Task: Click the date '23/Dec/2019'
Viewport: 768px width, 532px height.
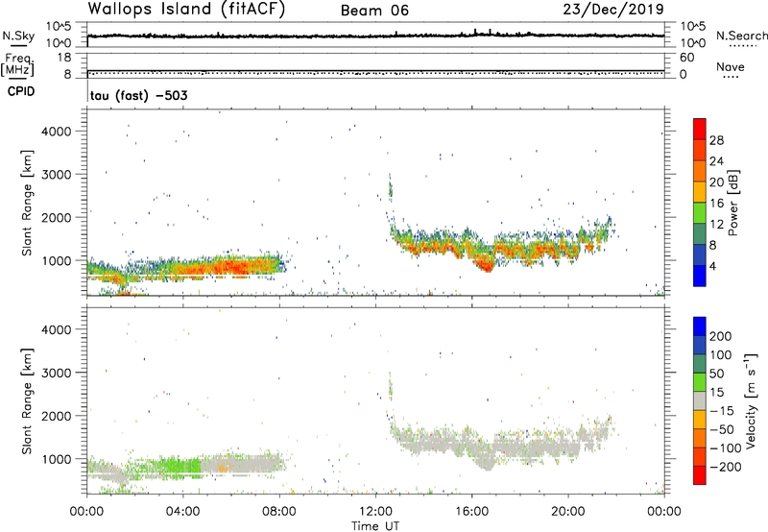Action: coord(613,10)
